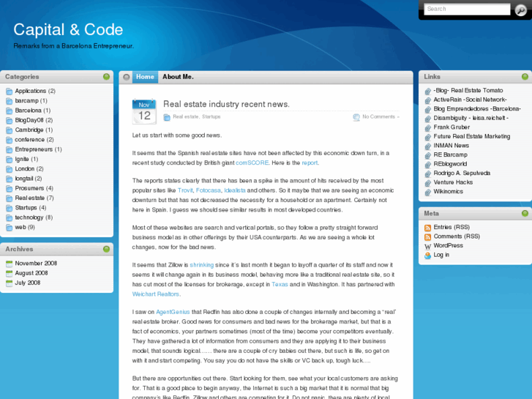The height and width of the screenshot is (399, 532).
Task: Open the Rodrigo A. Sepulveda link
Action: coord(462,173)
